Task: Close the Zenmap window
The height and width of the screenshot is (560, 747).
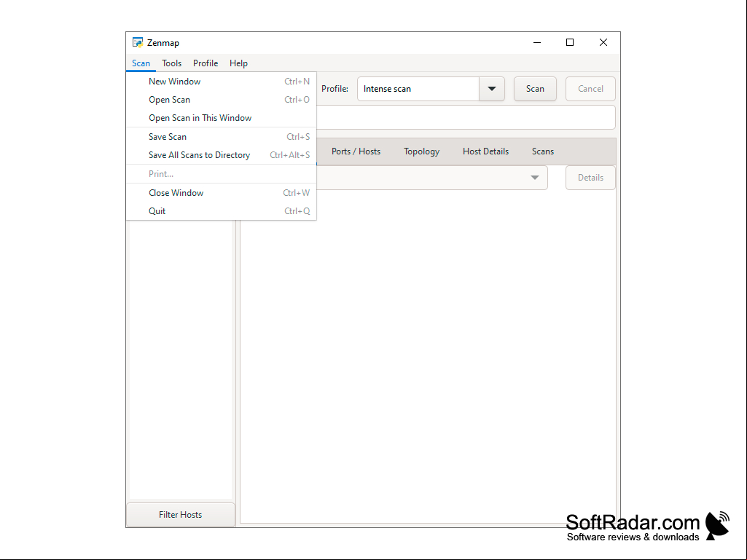Action: [603, 42]
